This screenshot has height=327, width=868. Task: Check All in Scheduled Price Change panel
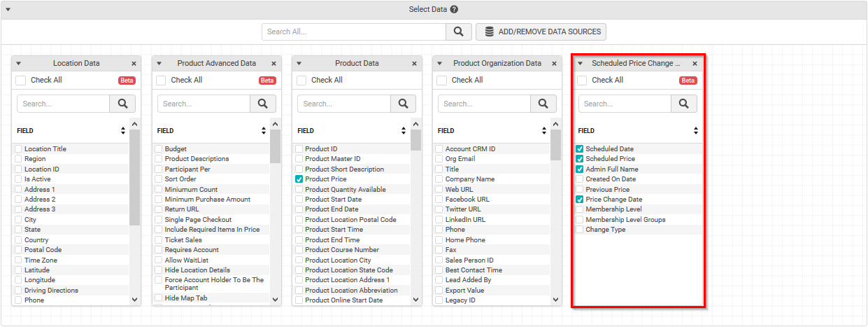click(582, 81)
